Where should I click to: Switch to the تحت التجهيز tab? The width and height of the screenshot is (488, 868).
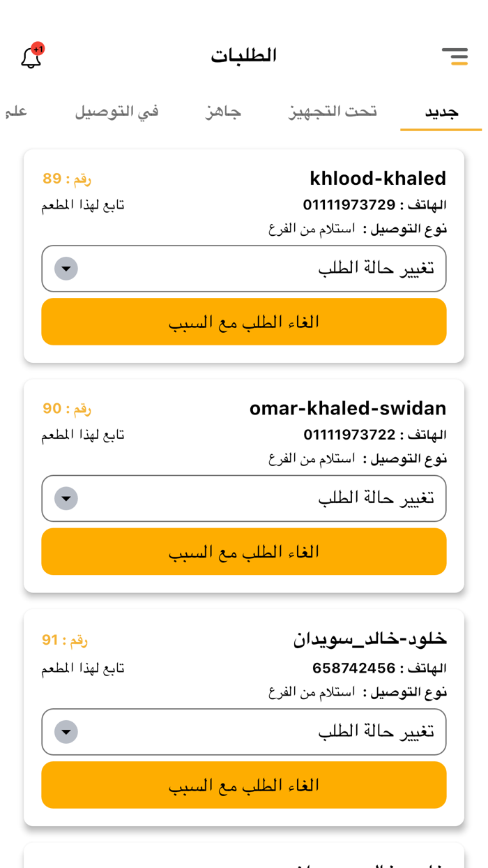pos(333,110)
